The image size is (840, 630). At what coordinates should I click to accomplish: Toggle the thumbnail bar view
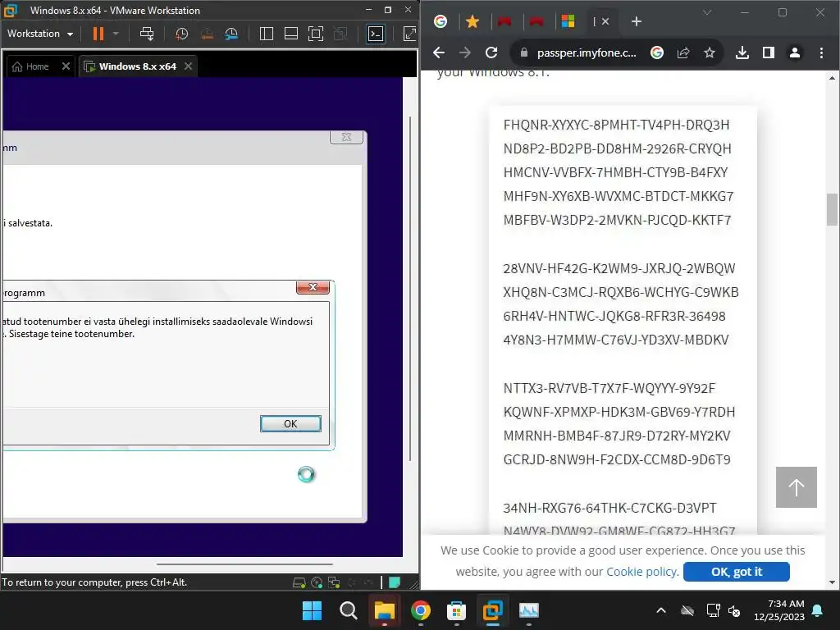(x=291, y=34)
